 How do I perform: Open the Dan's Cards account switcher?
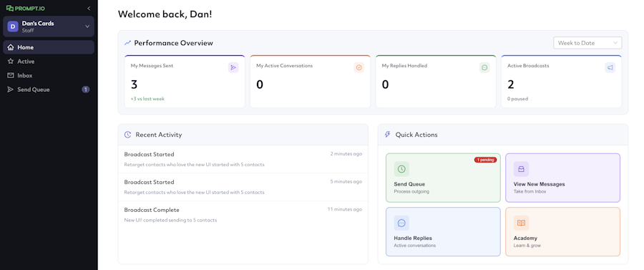pos(49,26)
